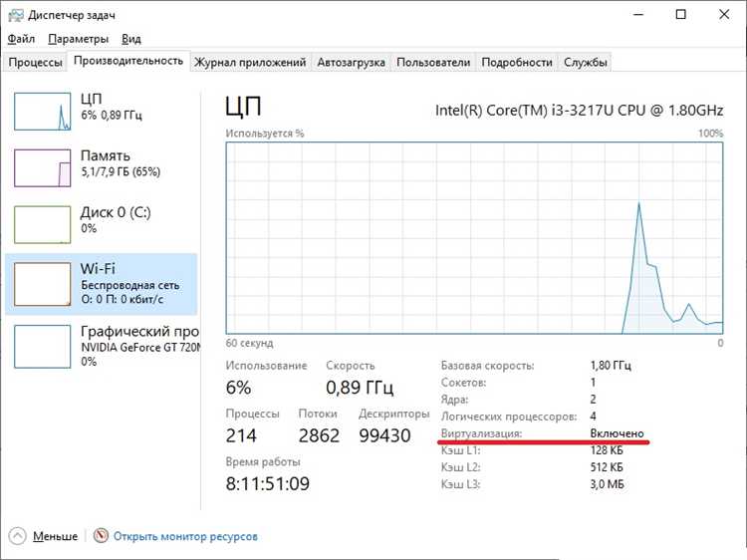This screenshot has height=560, width=747.
Task: Switch to Журнал приложений tab
Action: click(250, 62)
